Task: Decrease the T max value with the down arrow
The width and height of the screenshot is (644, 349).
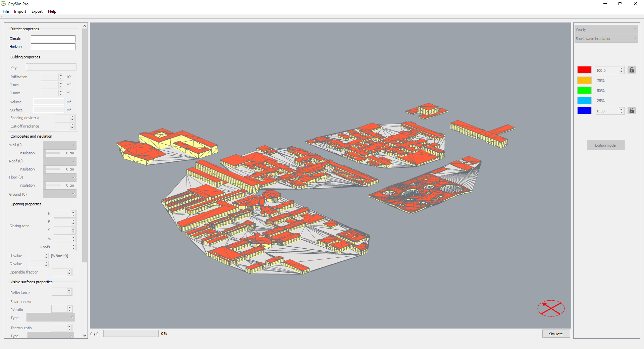Action: click(61, 95)
